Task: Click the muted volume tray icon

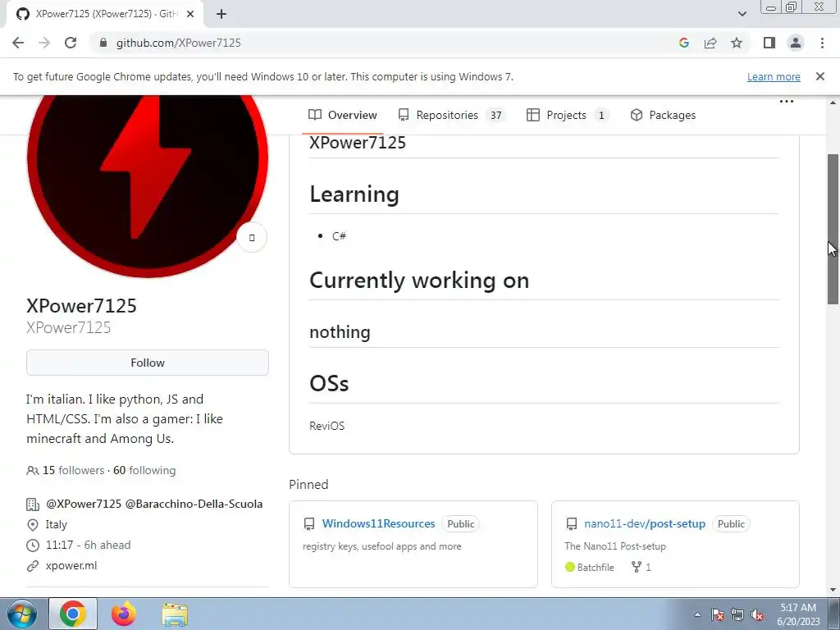Action: coord(757,614)
